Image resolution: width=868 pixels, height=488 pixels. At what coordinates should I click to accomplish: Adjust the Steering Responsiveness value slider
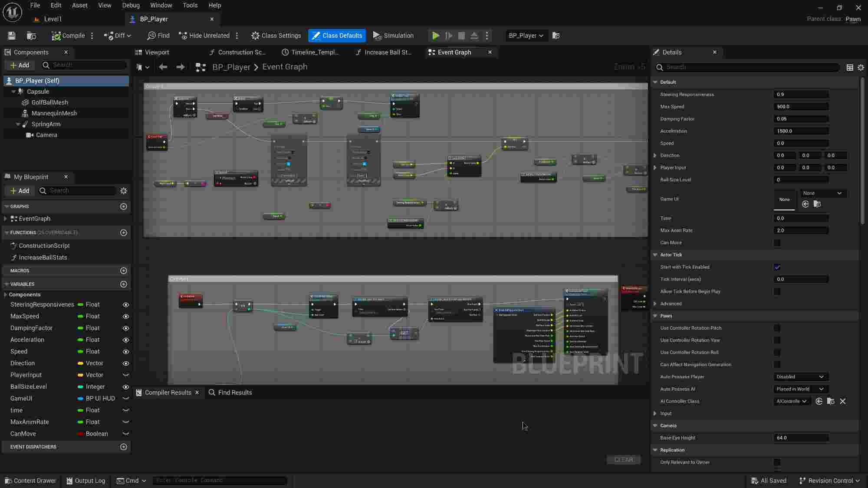(x=801, y=94)
